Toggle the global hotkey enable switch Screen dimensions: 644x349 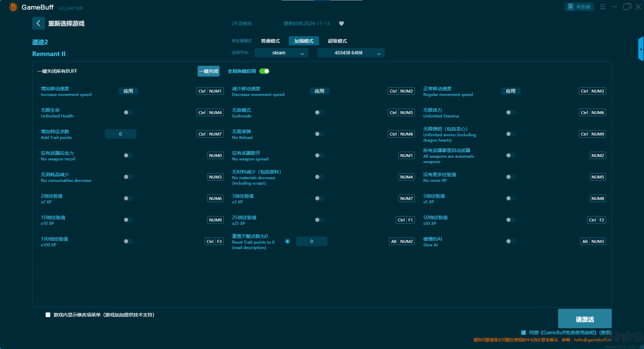(264, 71)
